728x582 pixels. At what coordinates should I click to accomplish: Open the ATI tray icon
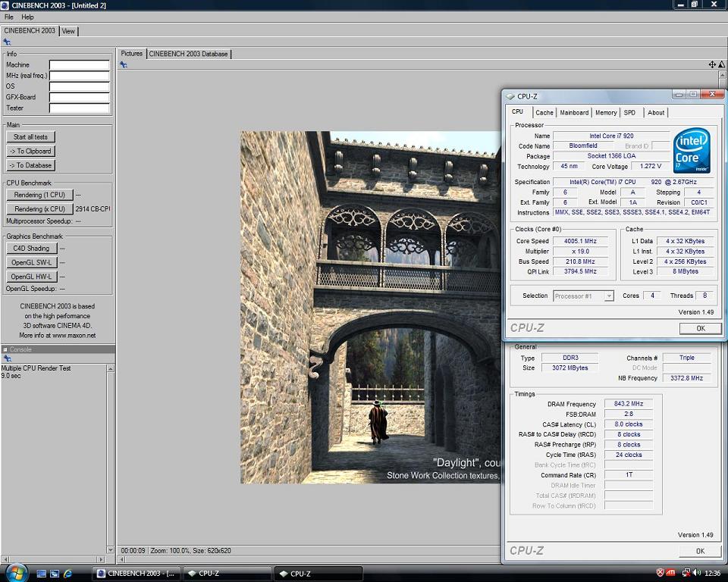pos(670,573)
